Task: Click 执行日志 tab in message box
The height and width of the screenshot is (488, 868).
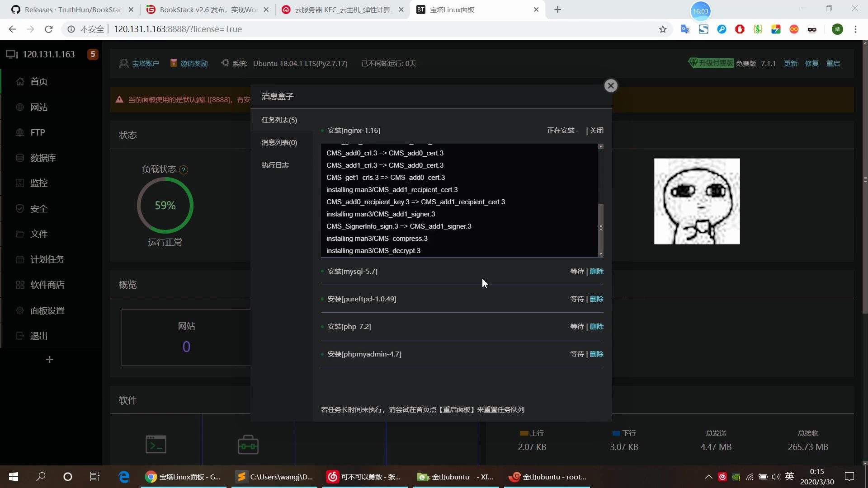Action: tap(274, 165)
